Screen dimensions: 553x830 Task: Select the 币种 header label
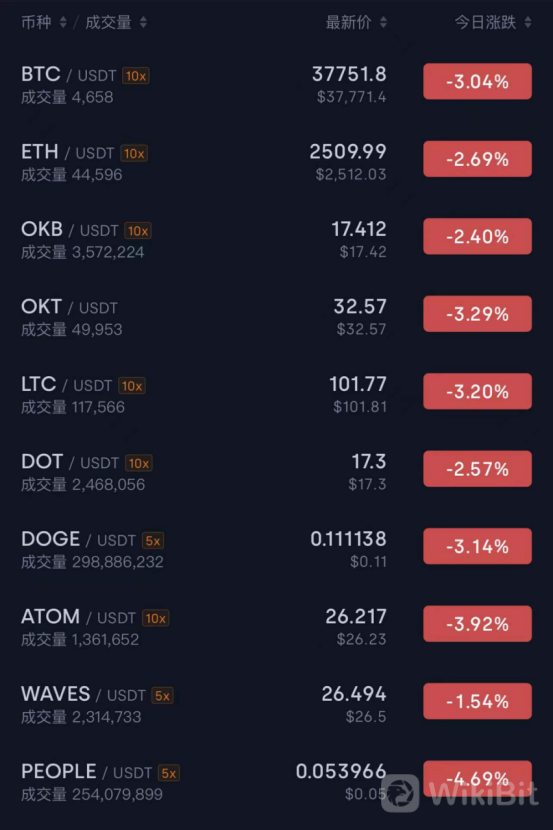(x=36, y=22)
